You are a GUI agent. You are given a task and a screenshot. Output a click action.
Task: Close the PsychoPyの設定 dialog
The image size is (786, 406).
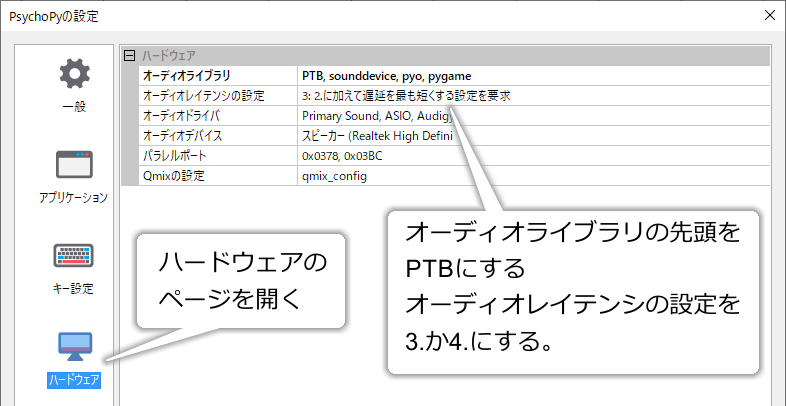click(x=769, y=15)
